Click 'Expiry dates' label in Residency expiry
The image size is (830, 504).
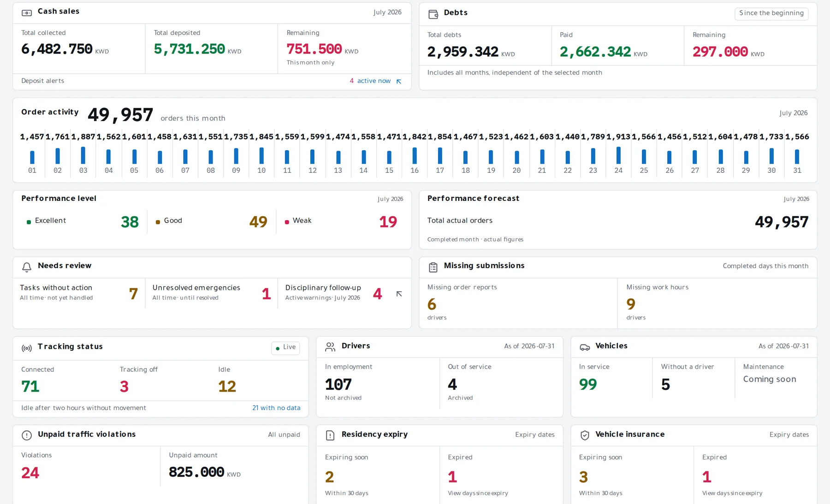click(535, 435)
